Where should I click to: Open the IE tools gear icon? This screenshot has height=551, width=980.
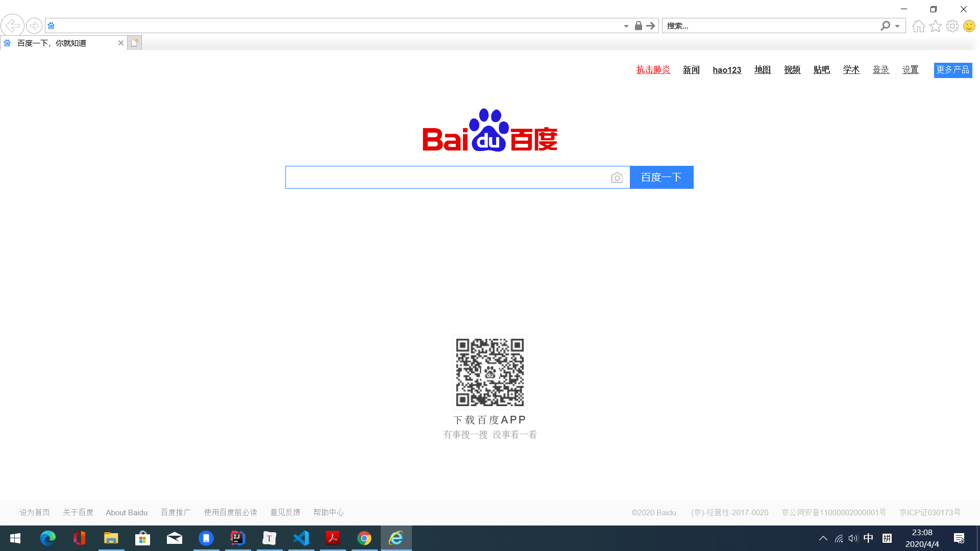[x=952, y=26]
